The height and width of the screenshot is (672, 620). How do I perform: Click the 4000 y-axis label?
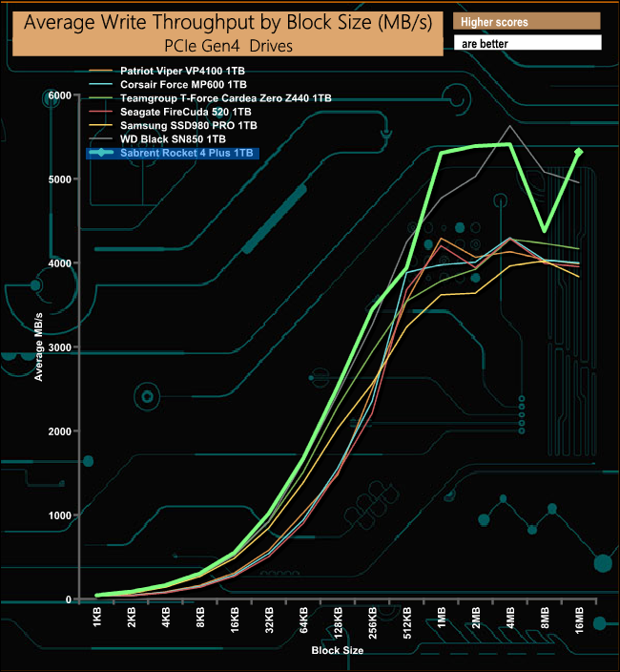(x=59, y=263)
